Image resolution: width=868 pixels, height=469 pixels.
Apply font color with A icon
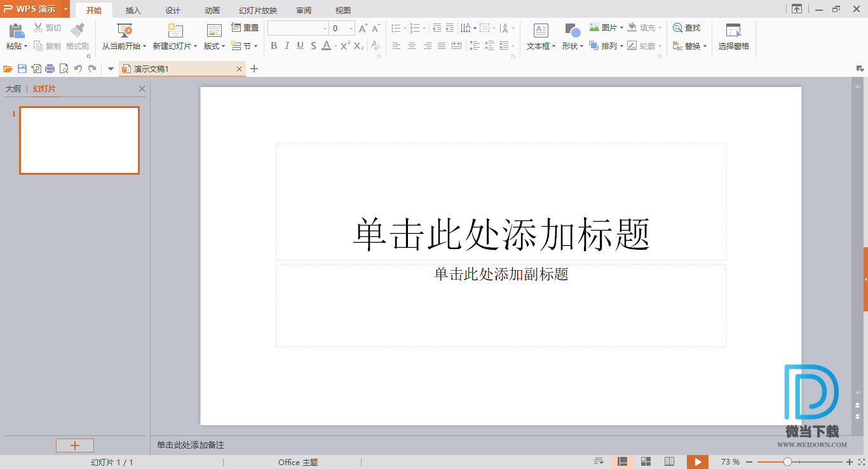coord(326,46)
